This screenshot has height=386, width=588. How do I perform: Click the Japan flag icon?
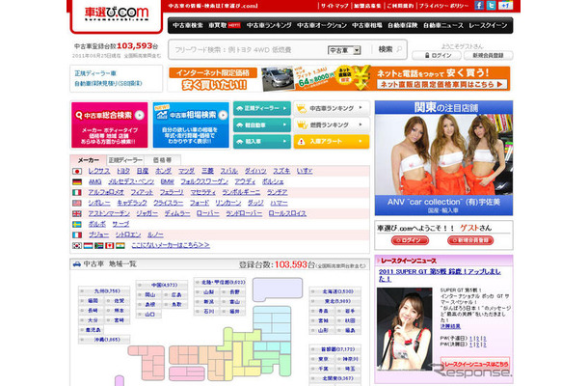(x=77, y=171)
